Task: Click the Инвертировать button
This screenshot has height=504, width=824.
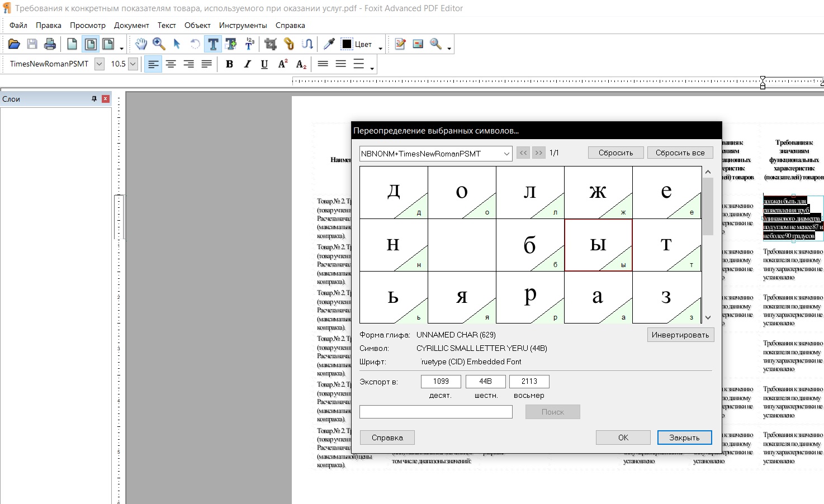Action: 680,335
